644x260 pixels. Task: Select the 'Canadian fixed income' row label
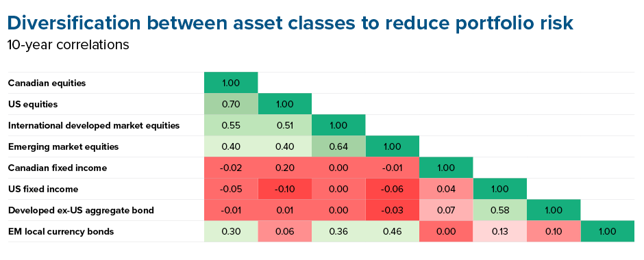click(58, 168)
